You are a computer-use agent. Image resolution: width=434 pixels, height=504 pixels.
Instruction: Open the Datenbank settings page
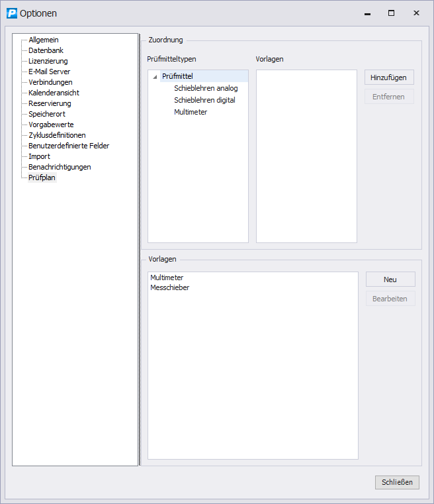coord(46,50)
